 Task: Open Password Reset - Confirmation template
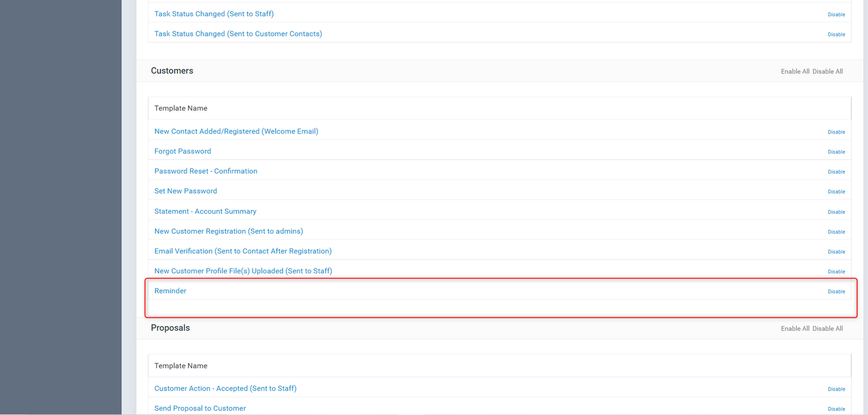tap(206, 171)
